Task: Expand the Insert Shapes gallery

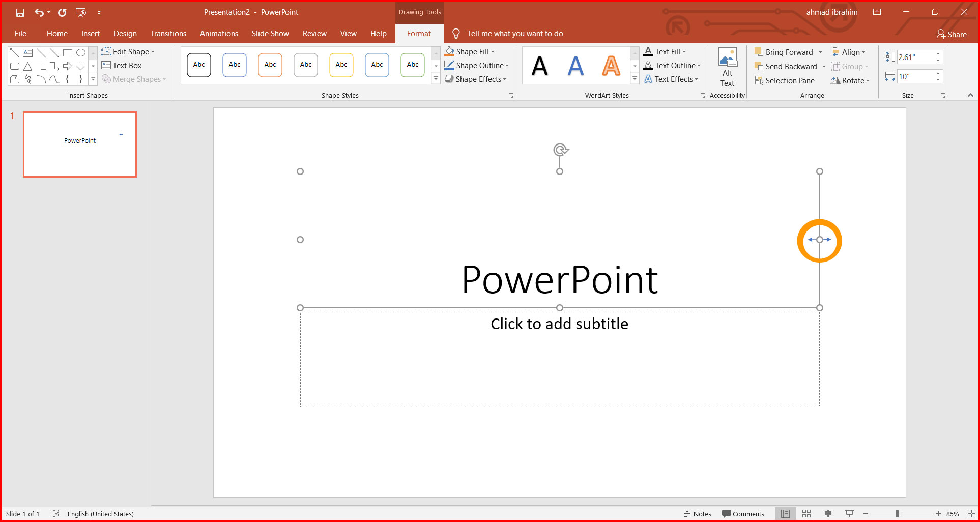Action: point(93,79)
